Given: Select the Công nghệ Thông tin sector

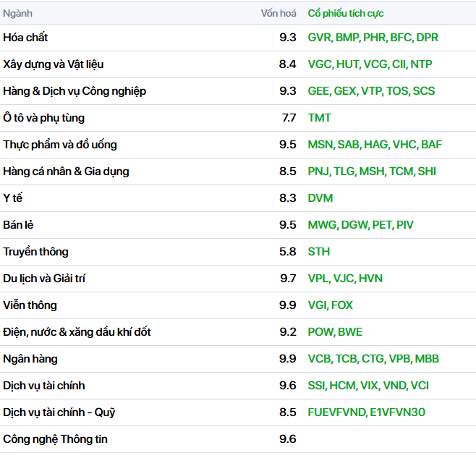Looking at the screenshot, I should point(56,439).
